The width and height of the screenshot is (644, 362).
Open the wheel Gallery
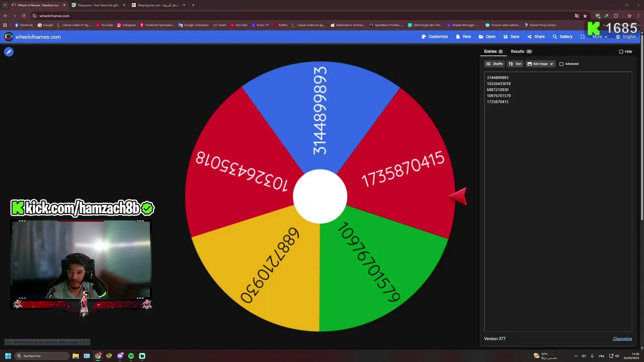(x=562, y=37)
